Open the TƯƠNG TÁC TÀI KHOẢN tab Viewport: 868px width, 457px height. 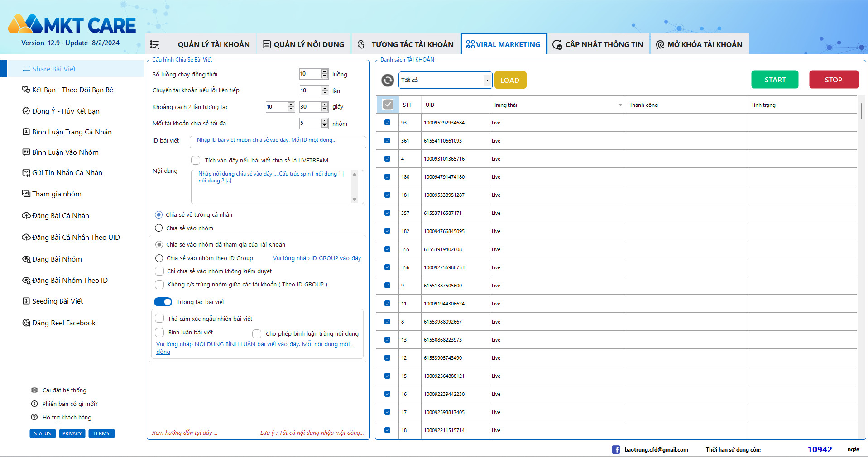coord(412,44)
